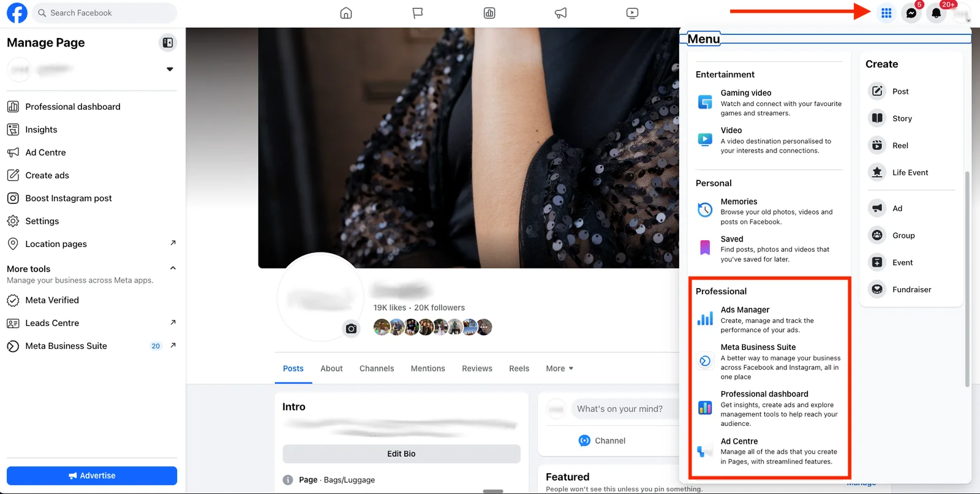
Task: Click the camera icon on profile picture
Action: tap(351, 329)
